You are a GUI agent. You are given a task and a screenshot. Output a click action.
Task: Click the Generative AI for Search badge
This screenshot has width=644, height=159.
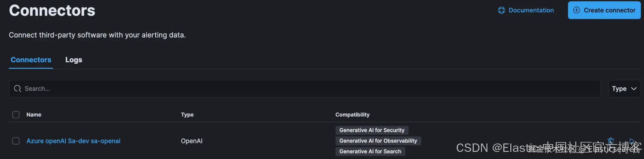pos(370,152)
